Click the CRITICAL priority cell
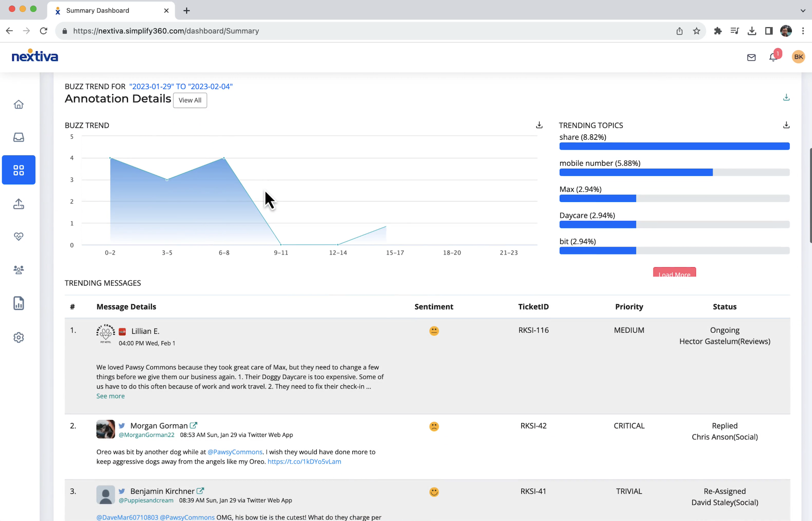The height and width of the screenshot is (521, 812). (629, 426)
